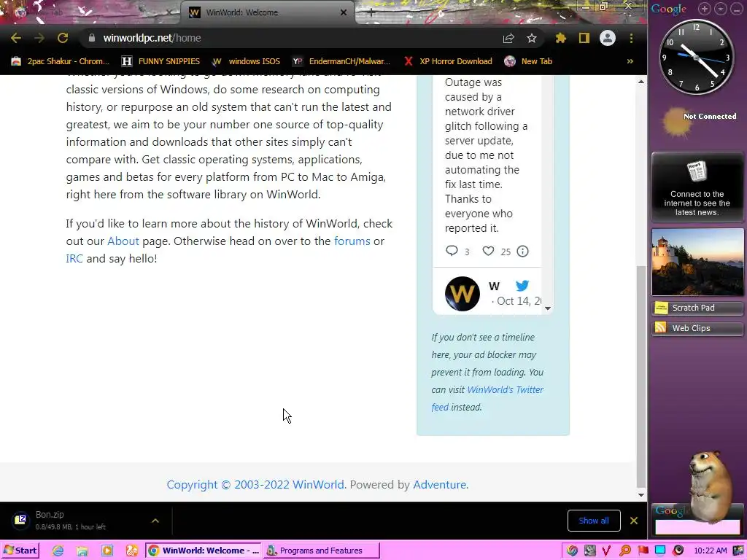Launch the media player quick launch icon
Screen dimensions: 747x560
click(x=107, y=551)
